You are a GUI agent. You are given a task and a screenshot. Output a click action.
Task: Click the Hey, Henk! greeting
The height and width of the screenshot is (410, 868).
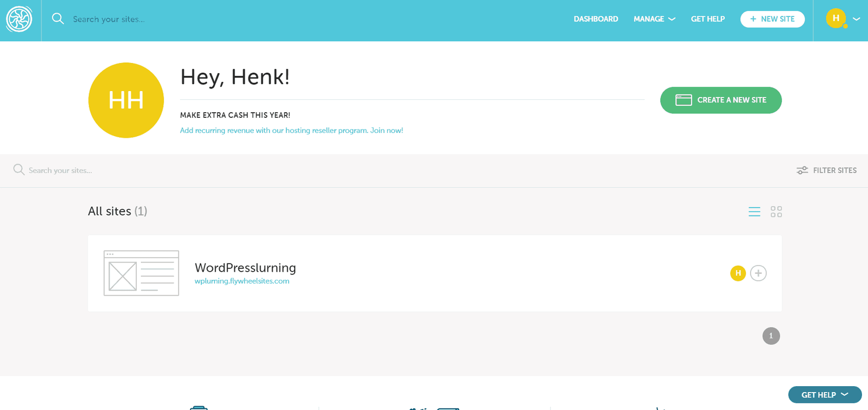click(x=235, y=77)
